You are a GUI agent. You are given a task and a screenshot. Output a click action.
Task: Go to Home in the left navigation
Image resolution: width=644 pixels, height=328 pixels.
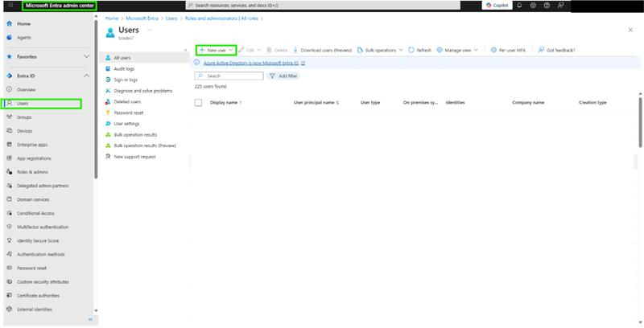(x=23, y=24)
